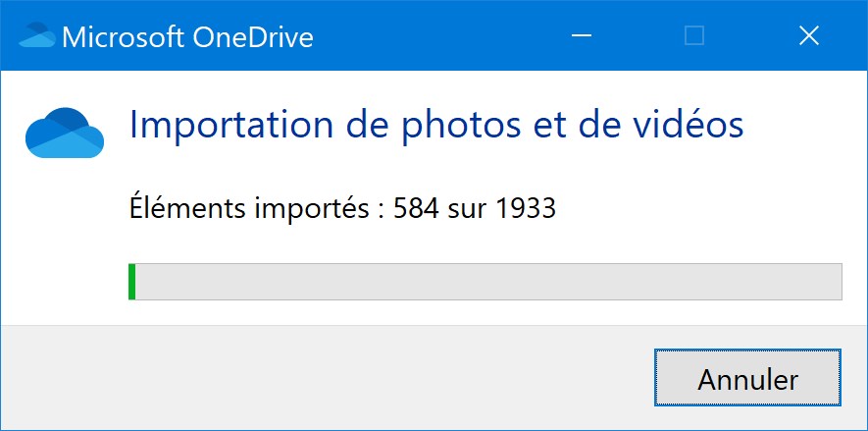Click the imported count number 584
Viewport: 868px width, 431px height.
pyautogui.click(x=416, y=209)
